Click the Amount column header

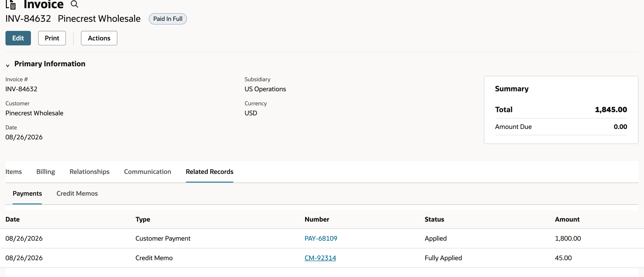click(x=567, y=219)
